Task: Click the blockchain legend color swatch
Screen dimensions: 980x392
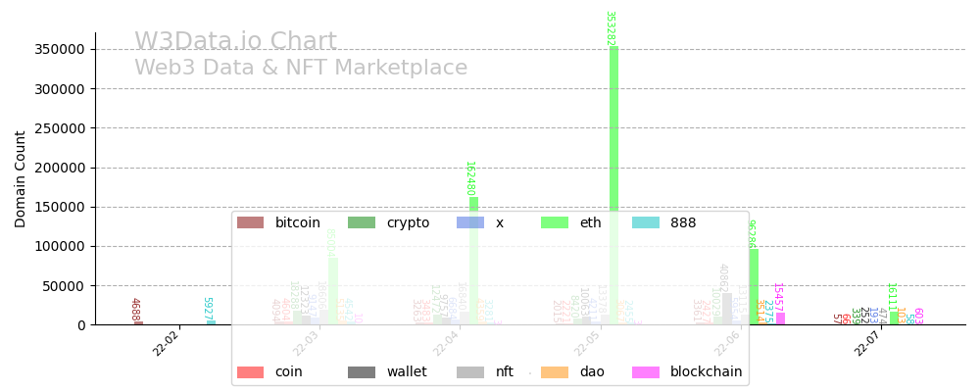Action: click(x=646, y=372)
